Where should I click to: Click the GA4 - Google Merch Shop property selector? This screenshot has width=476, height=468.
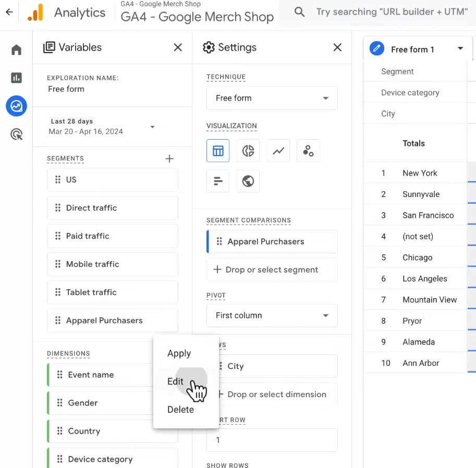tap(197, 13)
